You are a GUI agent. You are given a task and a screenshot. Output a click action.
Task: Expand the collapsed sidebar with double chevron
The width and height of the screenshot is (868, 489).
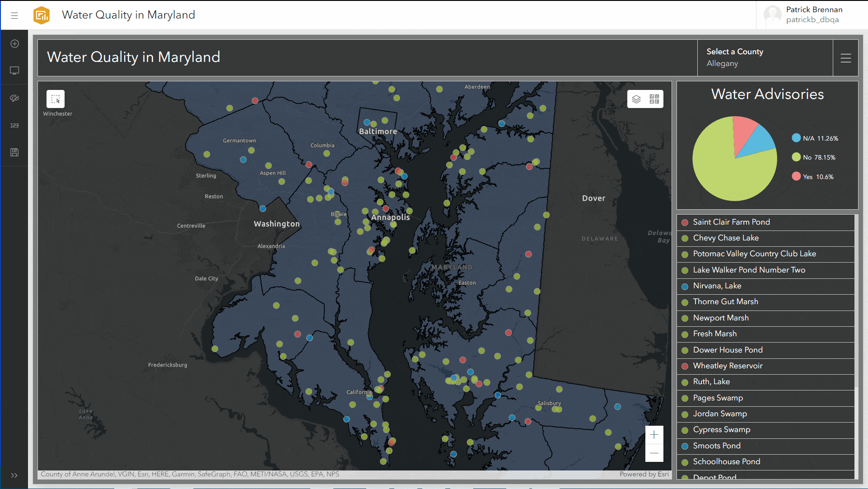14,475
